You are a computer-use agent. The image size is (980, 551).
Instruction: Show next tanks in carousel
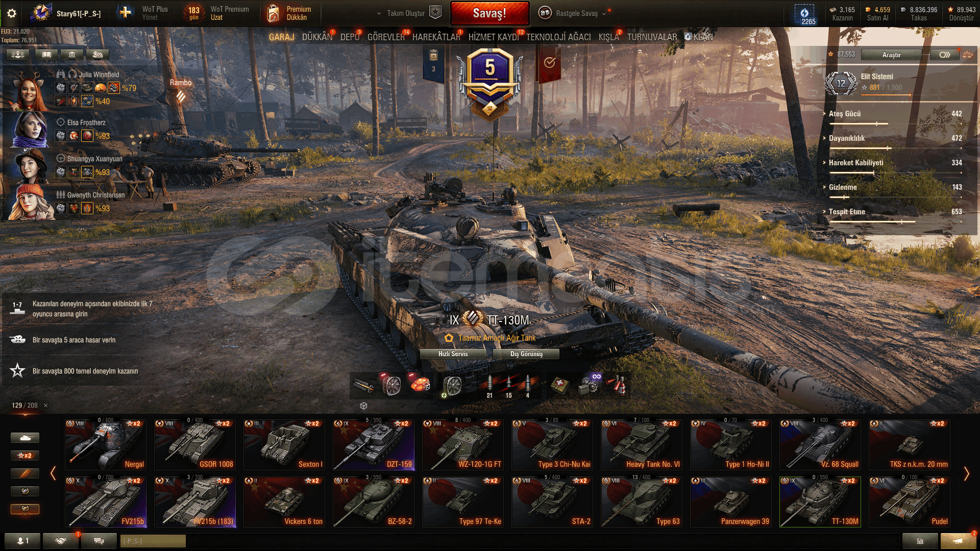point(966,474)
